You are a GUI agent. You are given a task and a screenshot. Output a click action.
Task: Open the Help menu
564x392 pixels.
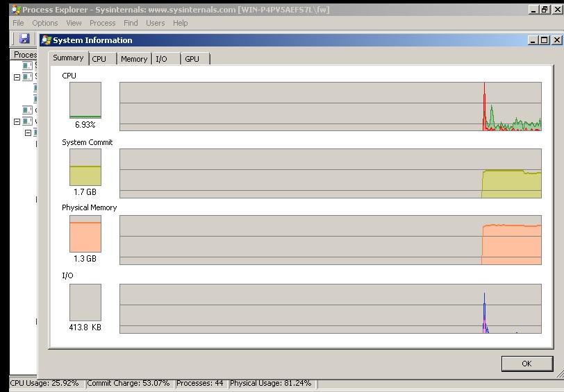click(x=180, y=23)
